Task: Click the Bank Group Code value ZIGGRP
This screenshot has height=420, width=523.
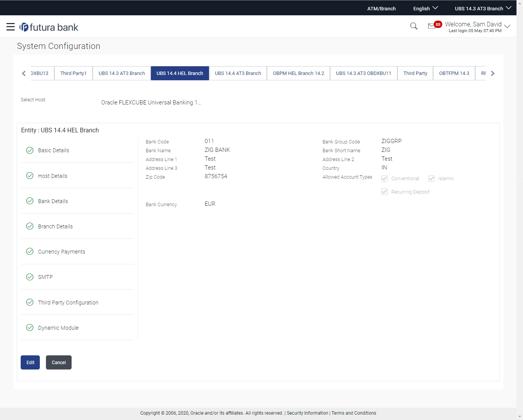Action: tap(391, 141)
